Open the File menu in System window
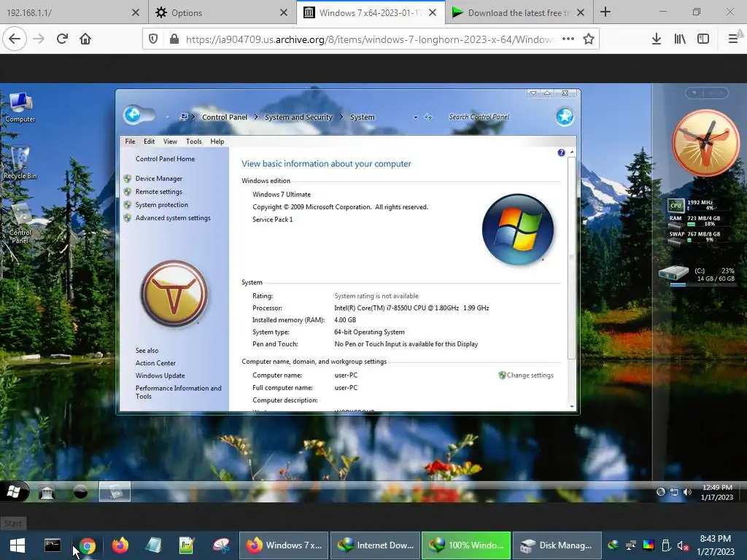Viewport: 747px width, 560px height. pyautogui.click(x=130, y=141)
